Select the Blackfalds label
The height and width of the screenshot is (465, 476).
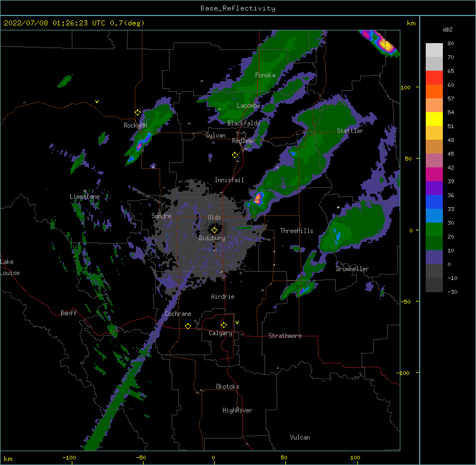click(244, 123)
